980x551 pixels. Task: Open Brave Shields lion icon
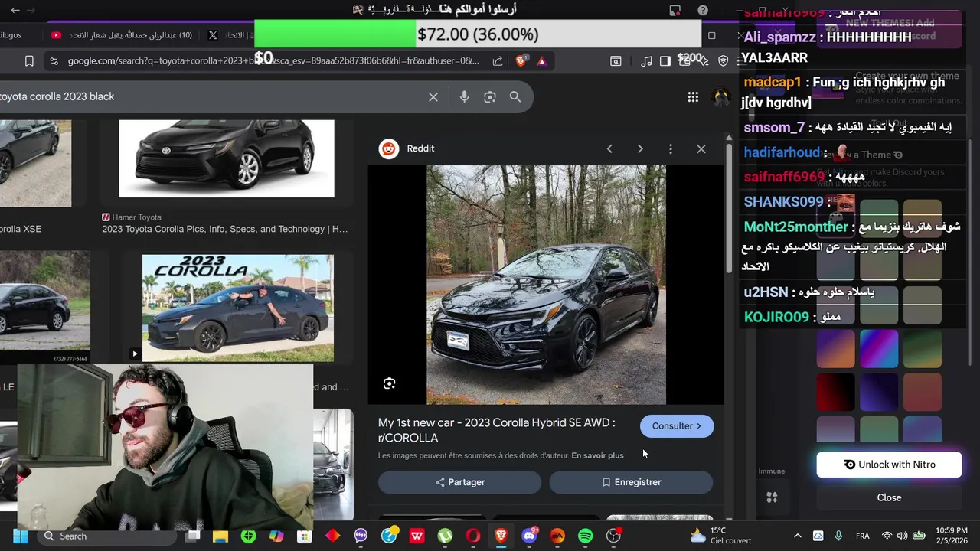coord(521,61)
